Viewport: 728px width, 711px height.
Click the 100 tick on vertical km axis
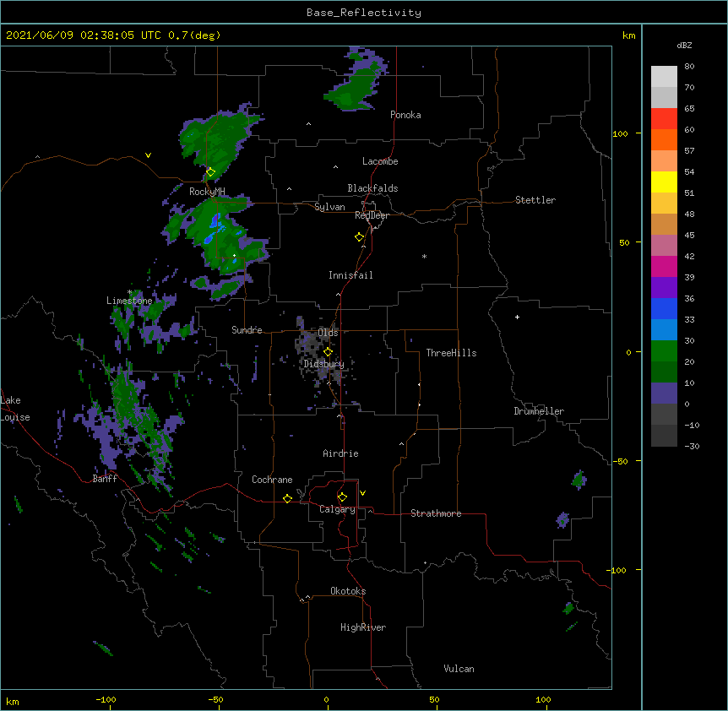(x=620, y=133)
